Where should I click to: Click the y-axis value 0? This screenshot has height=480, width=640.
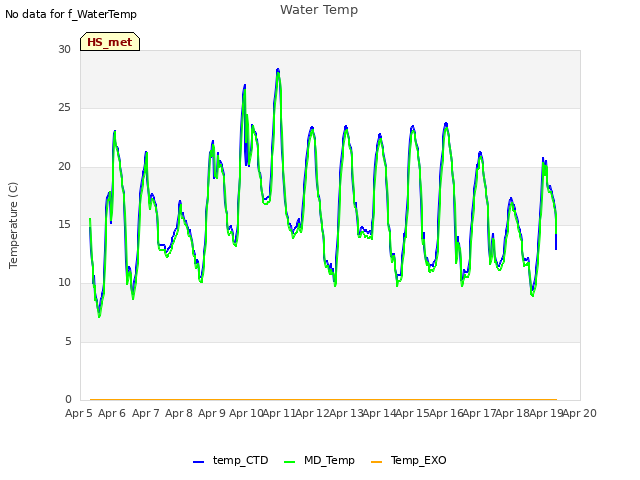point(68,399)
